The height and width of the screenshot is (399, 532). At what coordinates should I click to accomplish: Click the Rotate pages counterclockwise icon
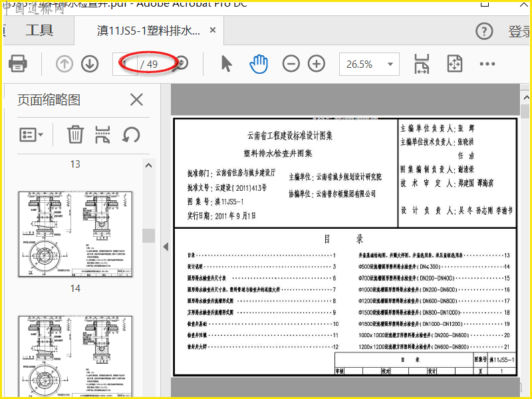(131, 134)
